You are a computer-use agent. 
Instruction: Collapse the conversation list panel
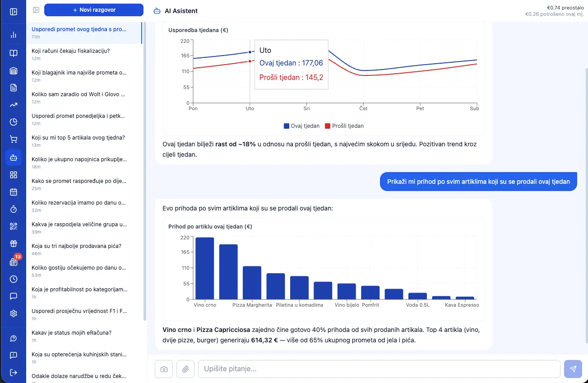tap(36, 10)
